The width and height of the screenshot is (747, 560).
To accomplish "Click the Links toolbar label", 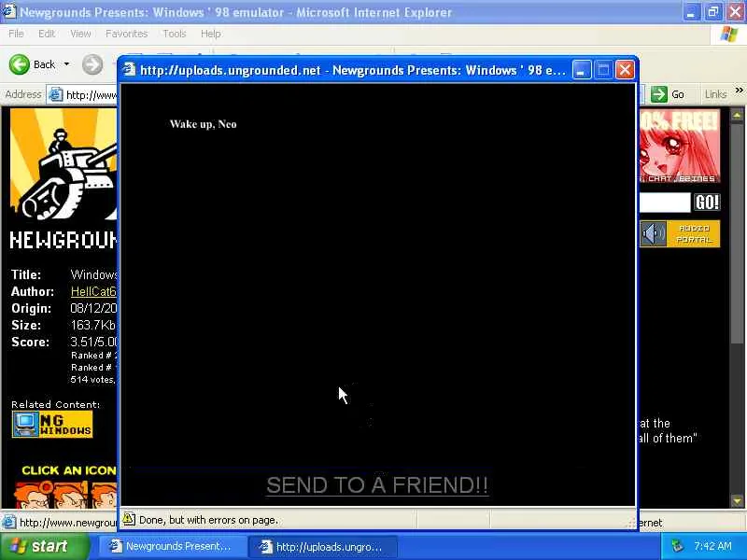I will click(x=715, y=95).
